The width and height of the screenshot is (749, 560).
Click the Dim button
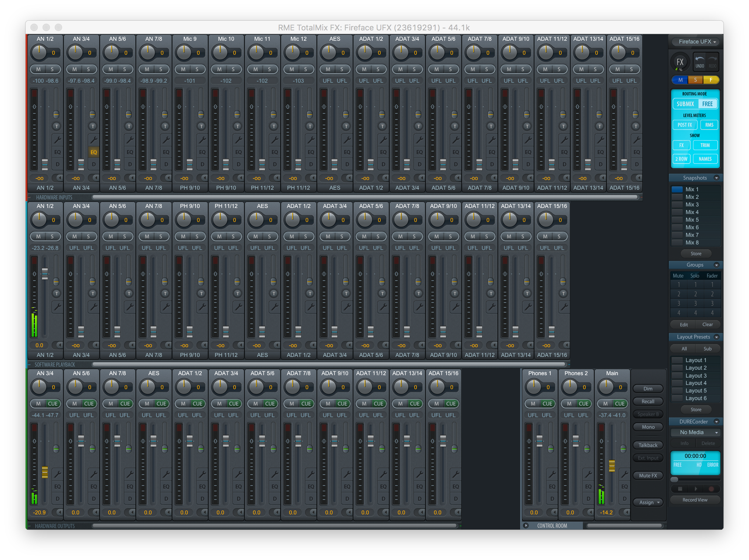pyautogui.click(x=648, y=389)
